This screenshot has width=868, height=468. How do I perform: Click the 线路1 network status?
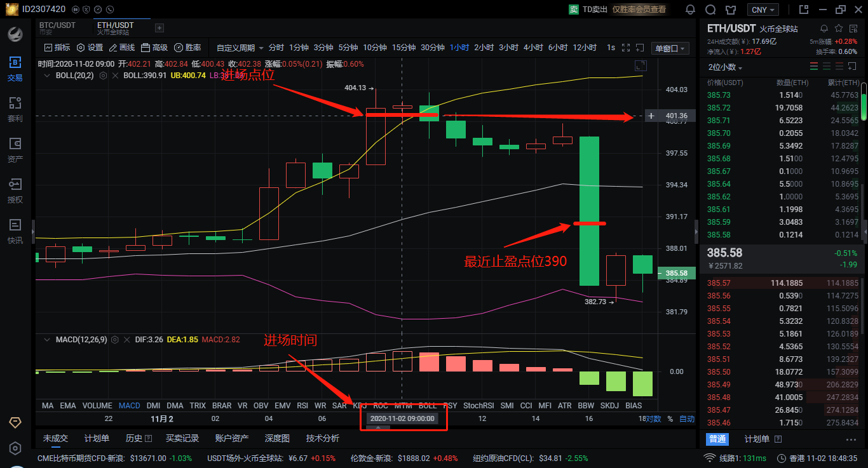735,458
